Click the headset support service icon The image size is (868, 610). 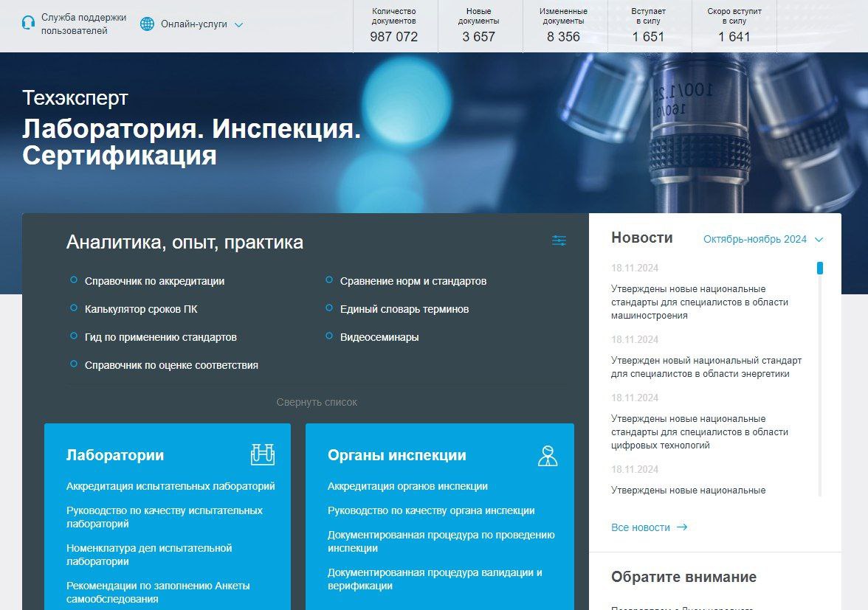pos(28,24)
